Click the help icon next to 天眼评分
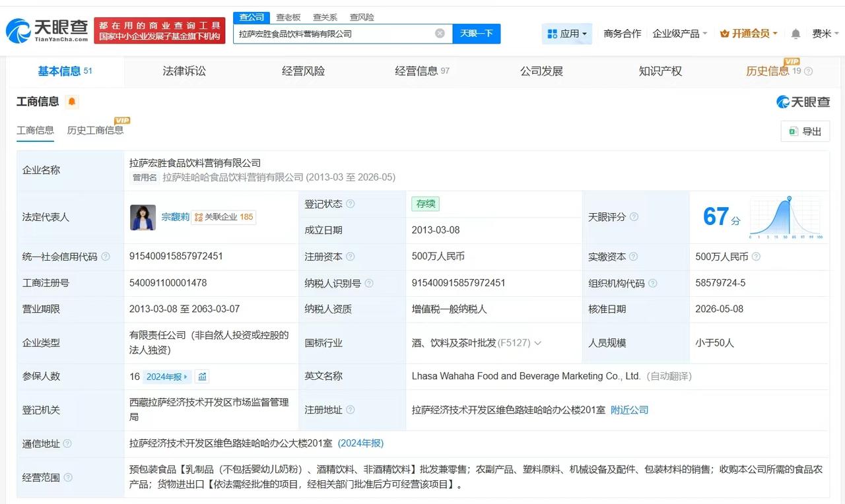Screen dimensions: 845x504 634,217
